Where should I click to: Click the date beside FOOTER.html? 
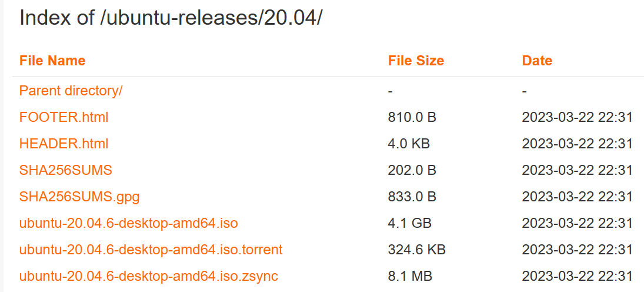click(x=577, y=117)
